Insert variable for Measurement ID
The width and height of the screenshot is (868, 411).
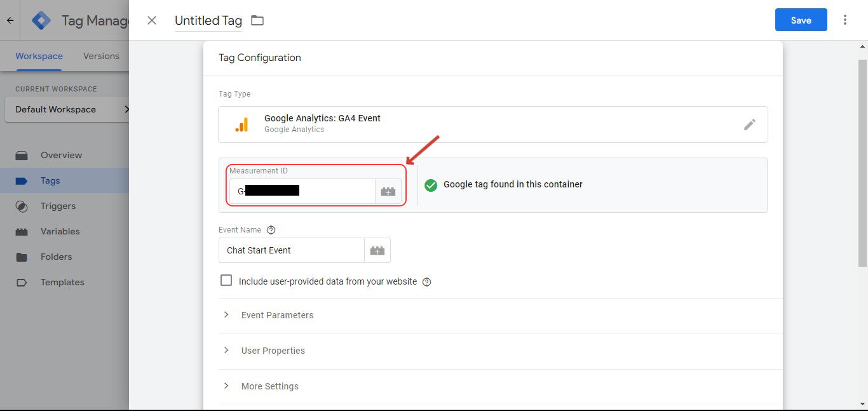click(x=388, y=191)
